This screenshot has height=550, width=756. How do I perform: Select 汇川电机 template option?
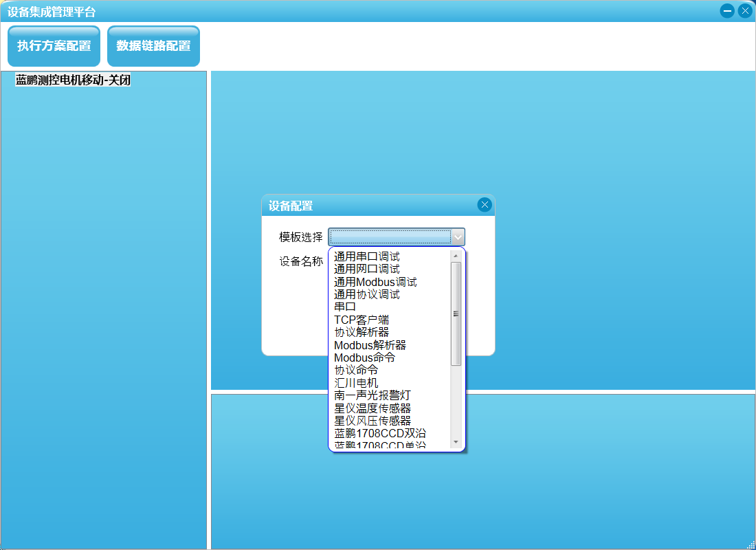(356, 383)
